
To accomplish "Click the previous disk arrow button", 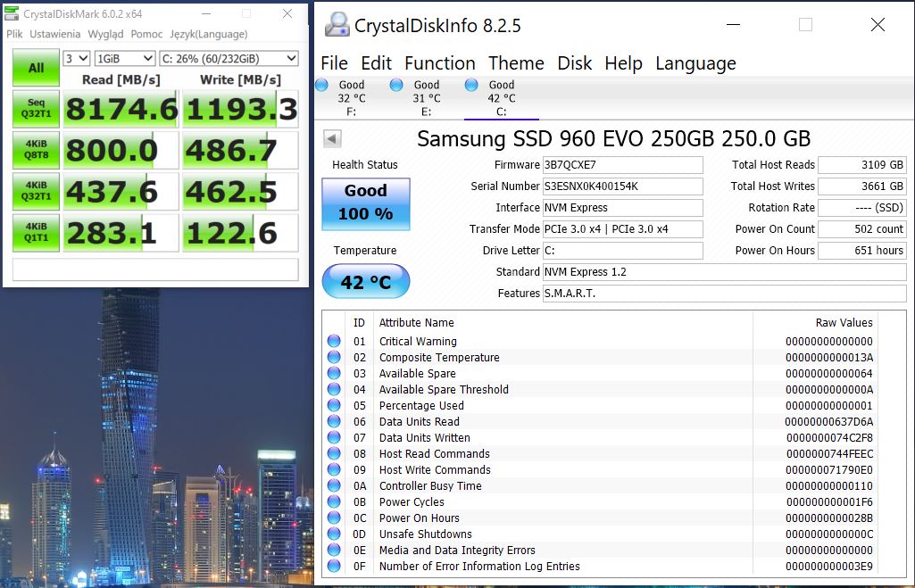I will (x=332, y=139).
